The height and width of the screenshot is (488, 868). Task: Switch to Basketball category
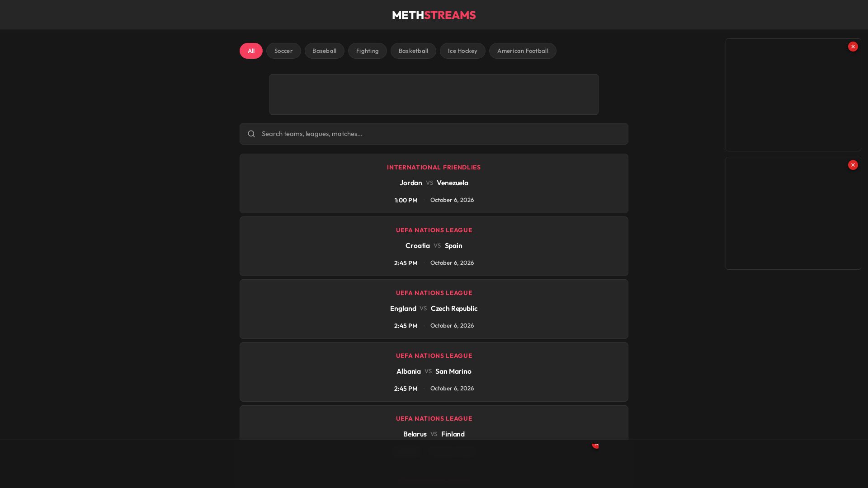413,51
